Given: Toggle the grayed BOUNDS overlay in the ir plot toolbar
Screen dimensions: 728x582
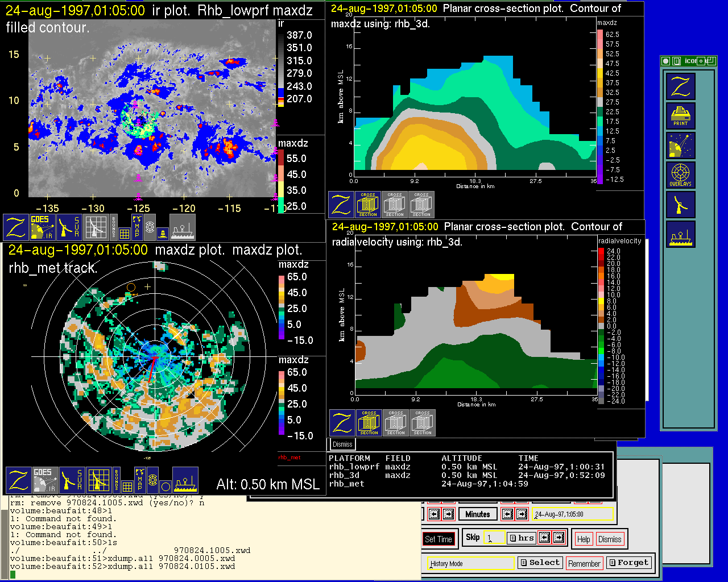Looking at the screenshot, I should pyautogui.click(x=114, y=226).
